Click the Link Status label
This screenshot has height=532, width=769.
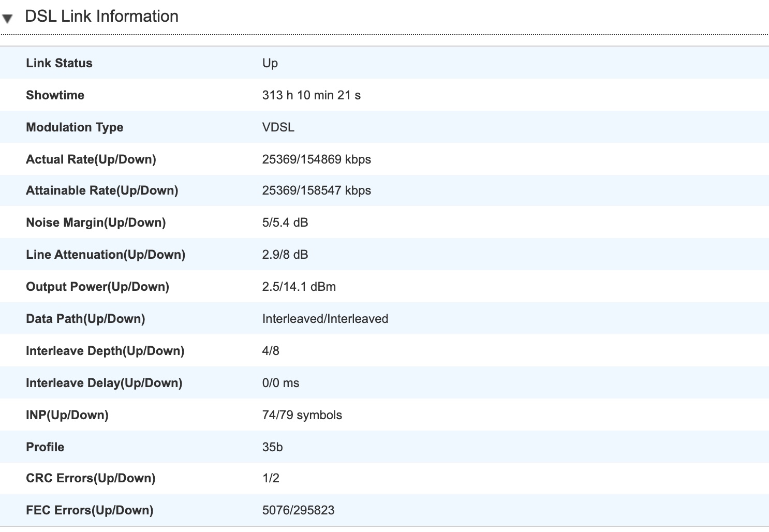coord(59,63)
